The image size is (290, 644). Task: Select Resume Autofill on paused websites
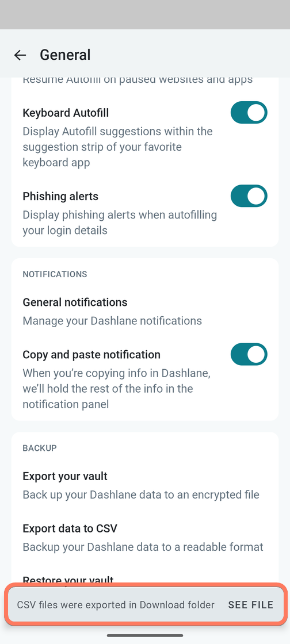[138, 79]
